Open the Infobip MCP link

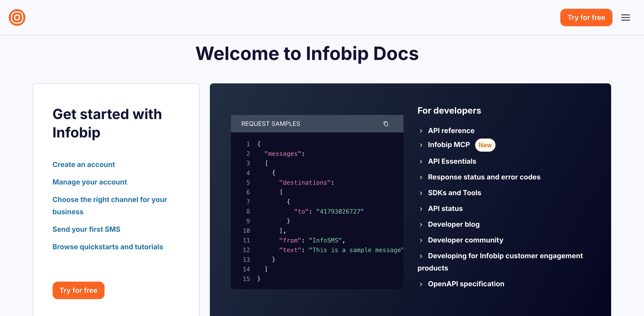click(x=449, y=145)
